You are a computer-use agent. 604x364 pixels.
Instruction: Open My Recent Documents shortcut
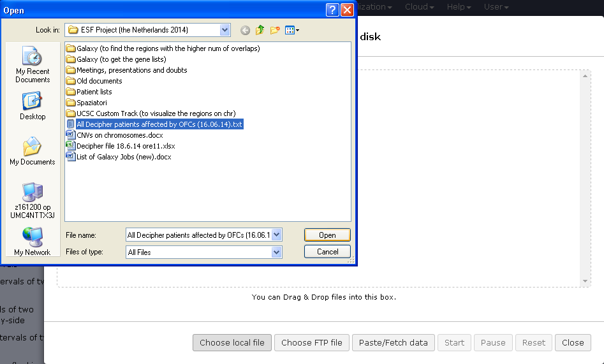pos(33,66)
